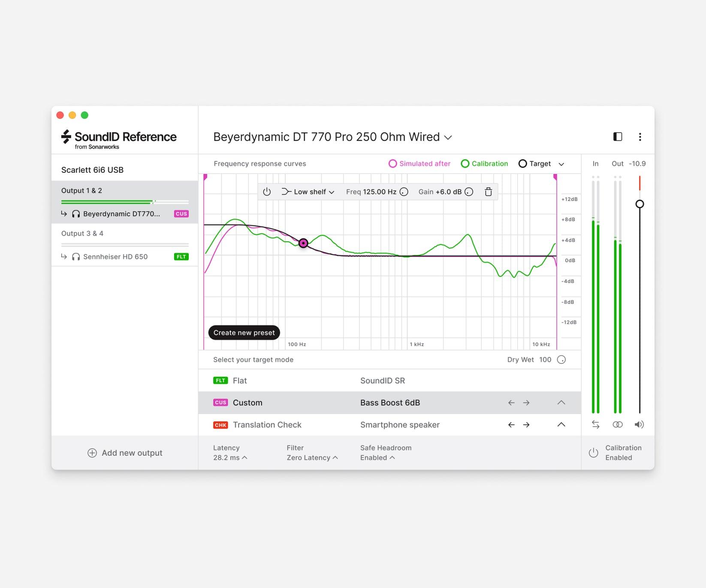This screenshot has height=588, width=706.
Task: Toggle sidebar panel layout icon
Action: pos(618,137)
